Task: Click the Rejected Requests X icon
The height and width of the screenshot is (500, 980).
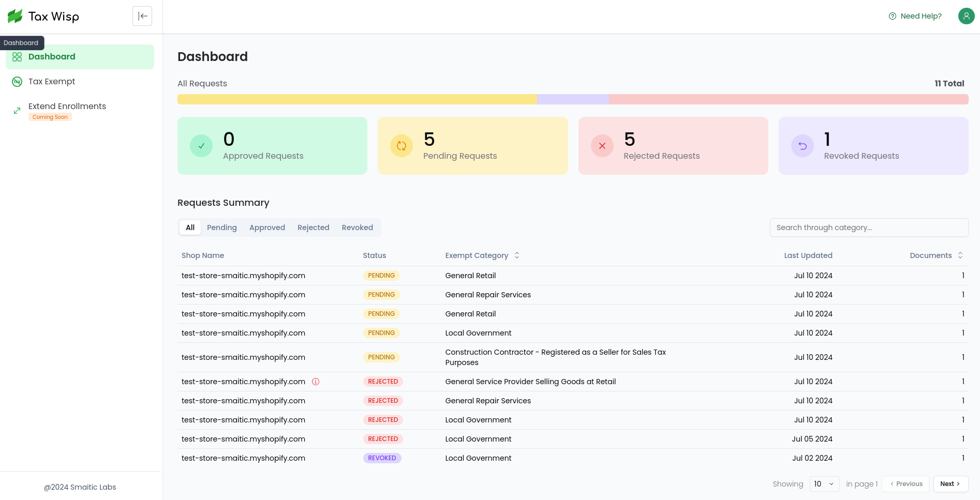Action: tap(602, 146)
